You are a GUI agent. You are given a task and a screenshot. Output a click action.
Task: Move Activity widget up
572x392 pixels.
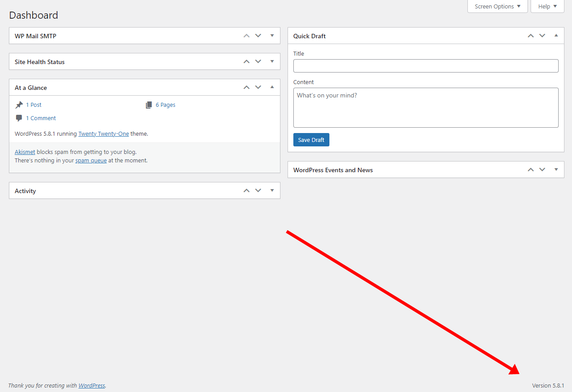click(x=247, y=190)
